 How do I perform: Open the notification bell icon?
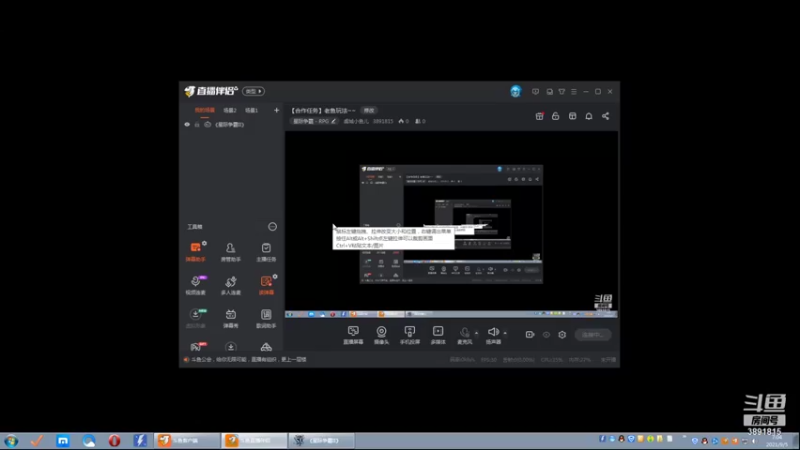[589, 116]
